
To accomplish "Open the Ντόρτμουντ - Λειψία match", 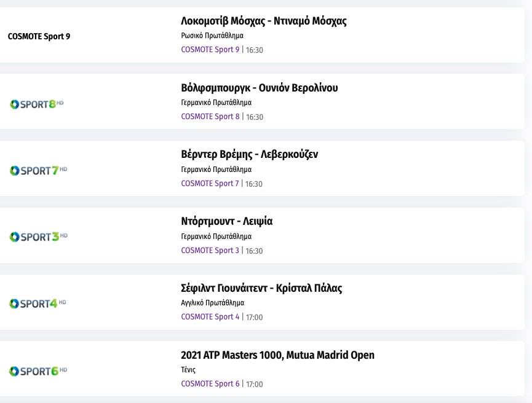I will click(x=226, y=221).
